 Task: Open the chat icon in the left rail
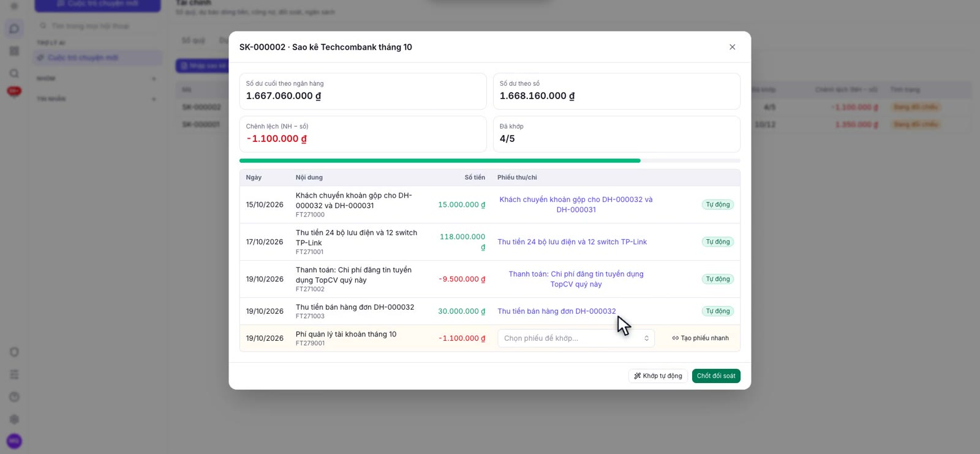tap(14, 29)
